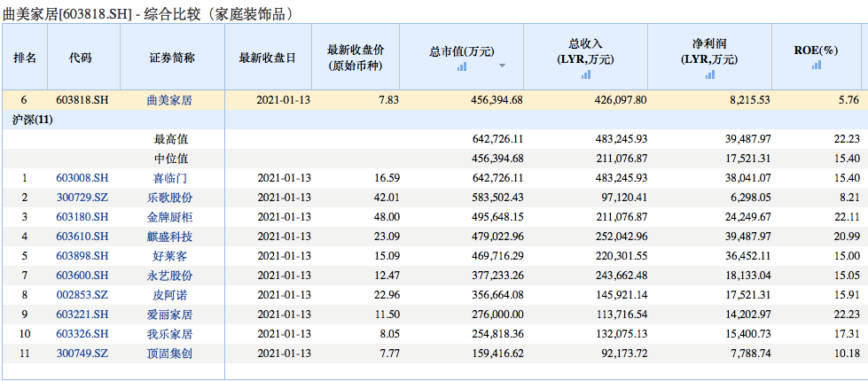
Task: Click the highlighted 曲美家居 security name
Action: 169,100
